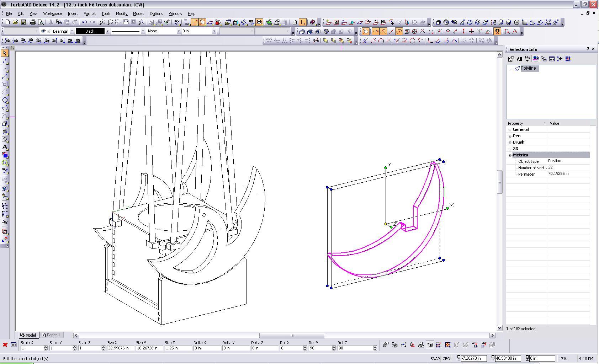Select the Text tool in left toolbar
The height and width of the screenshot is (364, 599).
[5, 147]
